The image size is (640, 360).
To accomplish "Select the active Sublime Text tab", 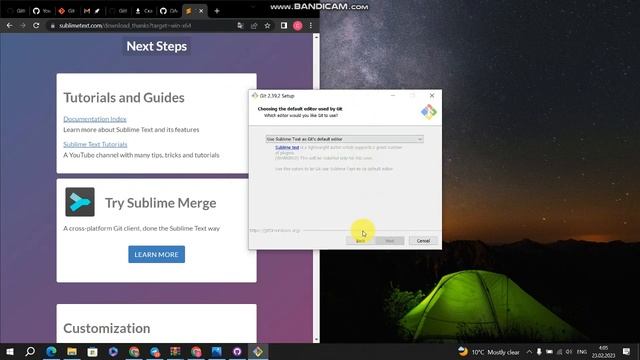I will click(x=195, y=11).
